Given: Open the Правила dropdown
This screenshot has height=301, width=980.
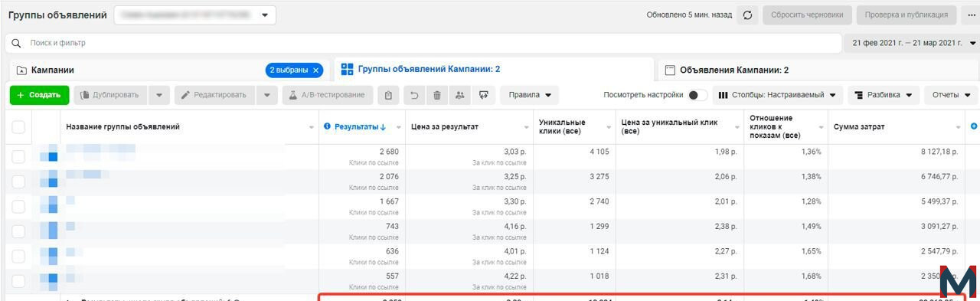Looking at the screenshot, I should [x=529, y=95].
